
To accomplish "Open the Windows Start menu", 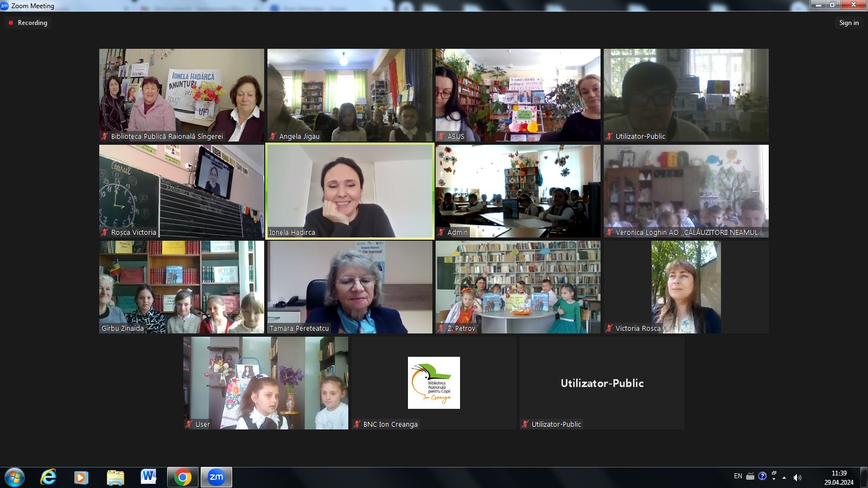I will click(15, 477).
